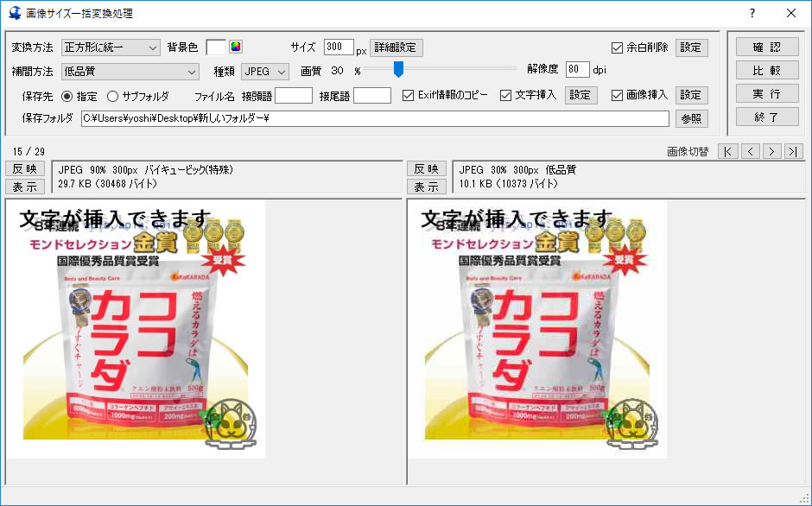Click the 比較 button
The height and width of the screenshot is (506, 812).
[x=767, y=71]
